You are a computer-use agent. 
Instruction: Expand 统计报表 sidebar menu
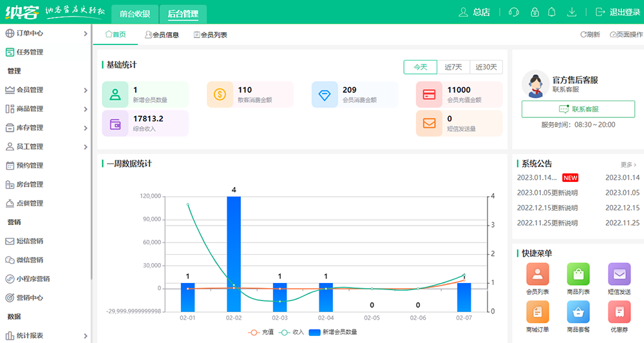tap(45, 335)
